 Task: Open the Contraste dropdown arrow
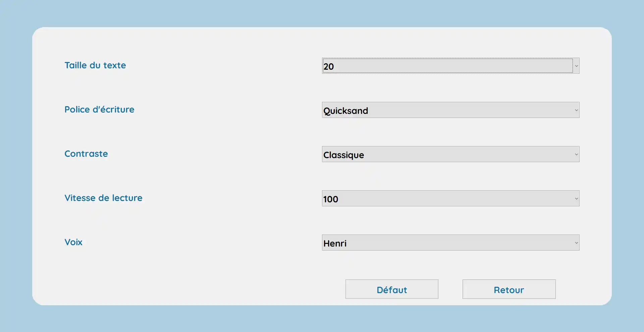click(576, 154)
